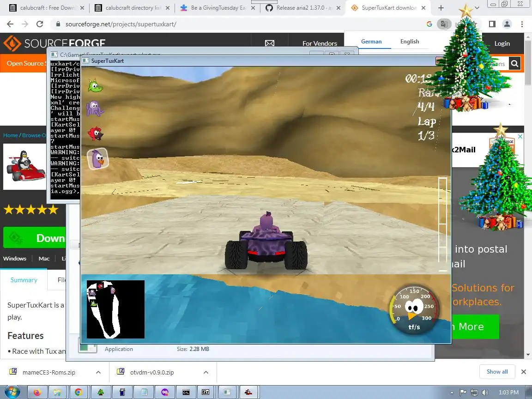Click Show all downloads
Viewport: 532px width, 399px height.
click(497, 372)
